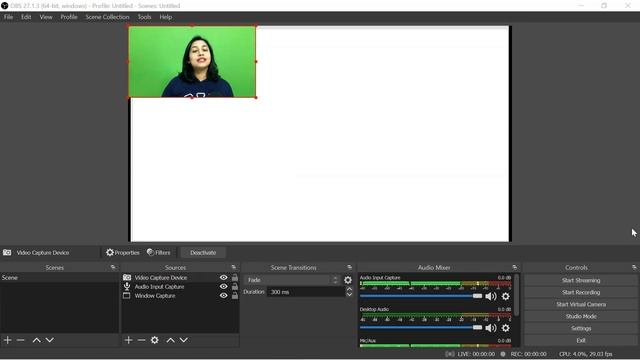
Task: Toggle visibility of Audio Input Capture
Action: [x=223, y=287]
